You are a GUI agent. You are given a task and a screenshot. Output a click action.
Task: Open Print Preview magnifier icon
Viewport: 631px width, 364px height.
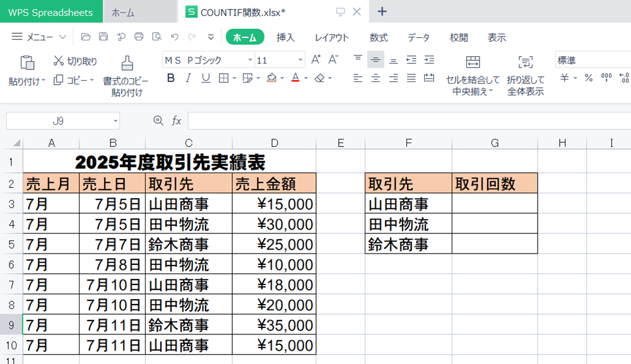click(156, 37)
